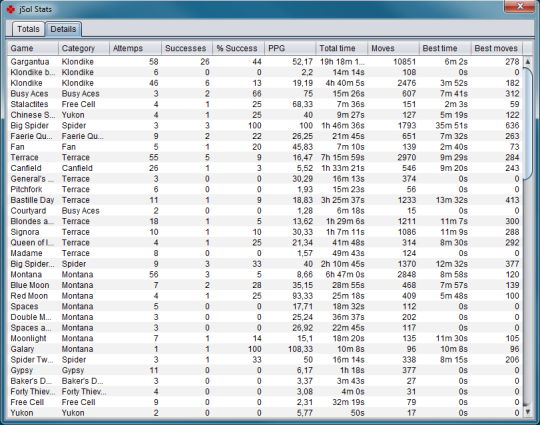Viewport: 540px width, 425px height.
Task: Sort by the % Success column header
Action: 239,48
